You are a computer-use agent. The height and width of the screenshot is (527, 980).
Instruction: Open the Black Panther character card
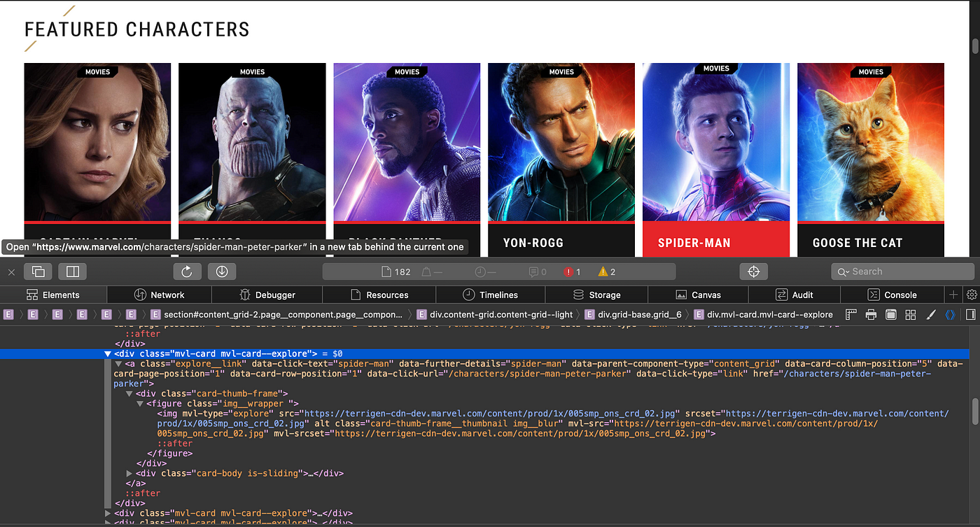click(407, 160)
